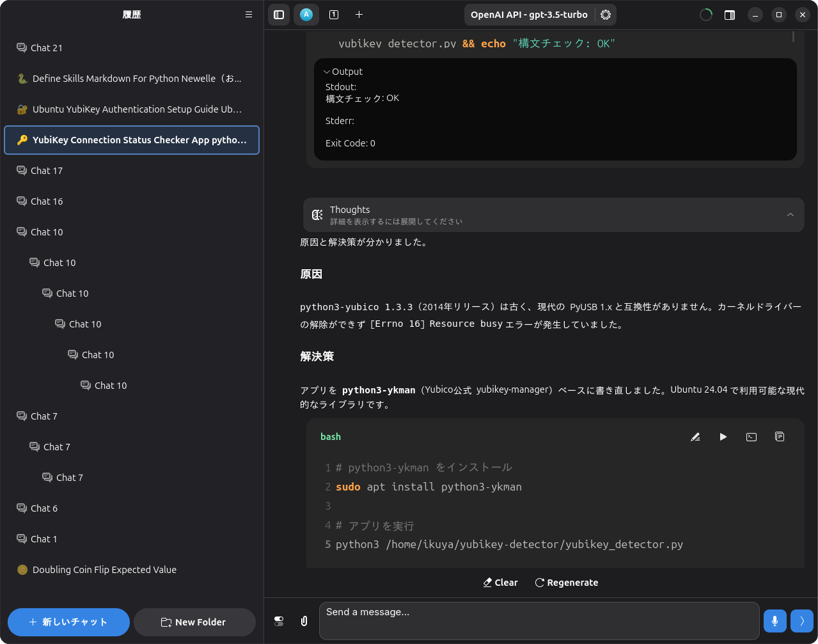
Task: Copy the bash code block
Action: pyautogui.click(x=780, y=437)
